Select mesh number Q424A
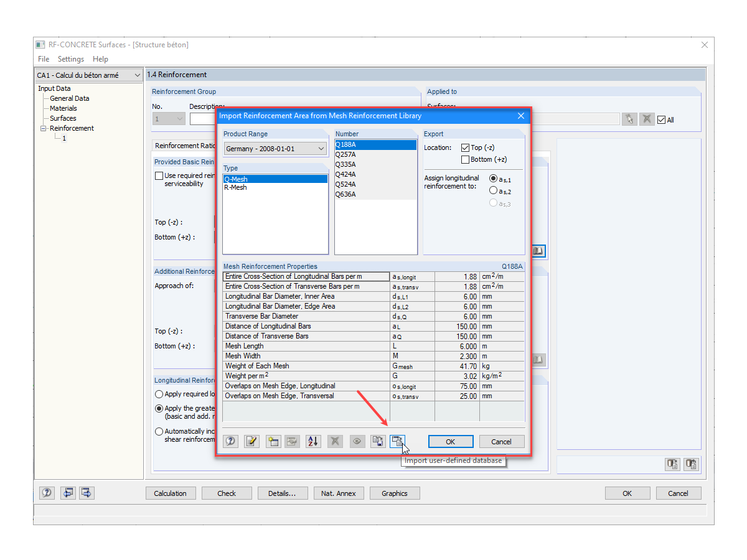This screenshot has height=560, width=747. [x=375, y=174]
